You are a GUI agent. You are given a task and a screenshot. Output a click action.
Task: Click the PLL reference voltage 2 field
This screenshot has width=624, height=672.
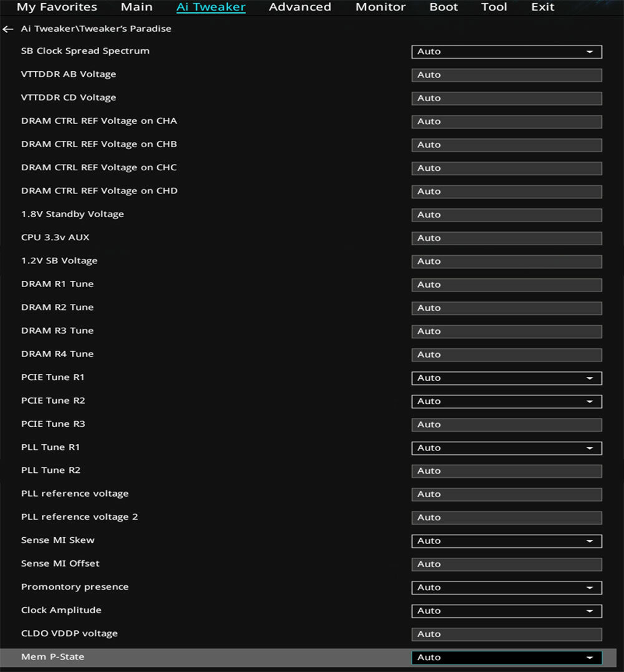(507, 518)
